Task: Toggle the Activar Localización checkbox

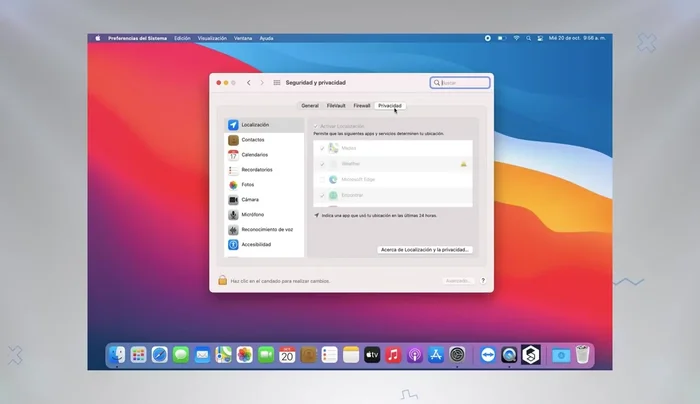Action: tap(317, 126)
